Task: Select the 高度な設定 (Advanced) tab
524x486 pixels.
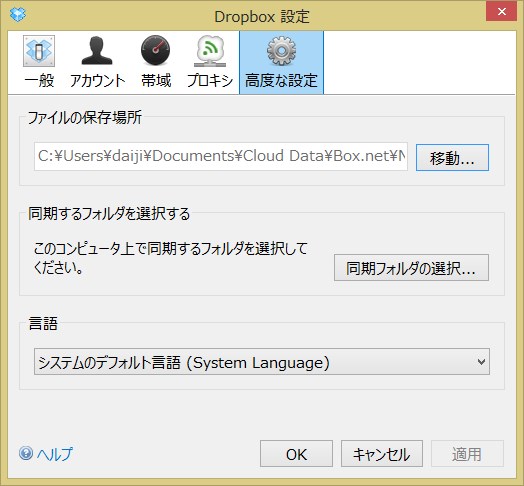Action: click(x=281, y=63)
